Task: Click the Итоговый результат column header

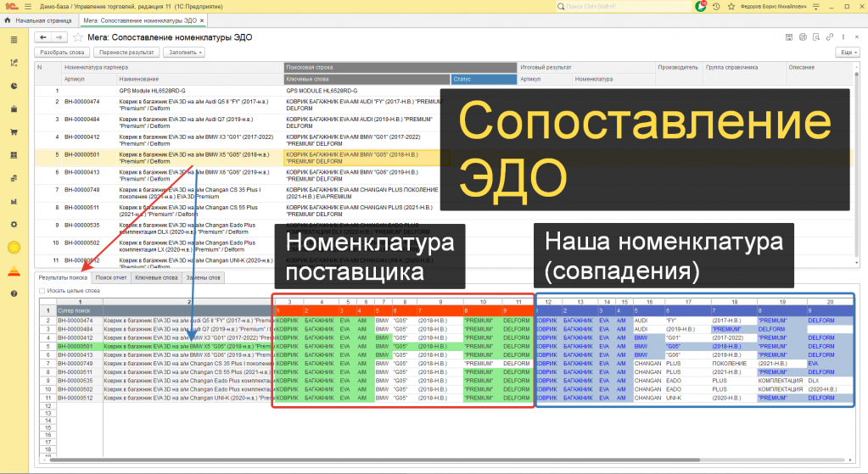Action: 586,68
